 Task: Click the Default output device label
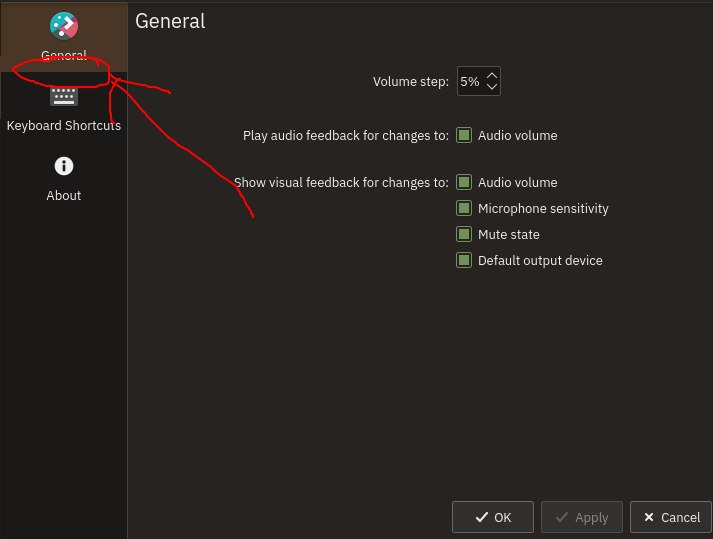point(540,260)
